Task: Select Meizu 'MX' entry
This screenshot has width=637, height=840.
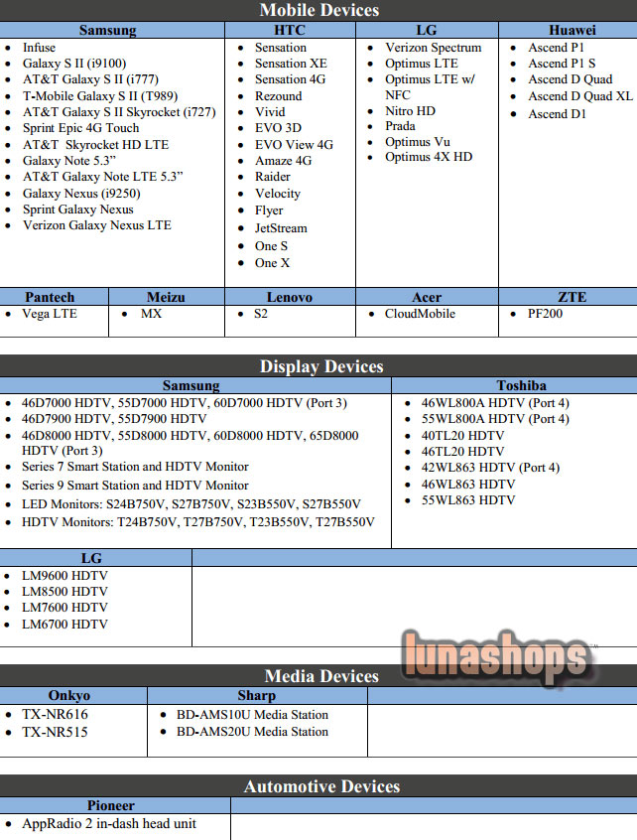Action: click(x=151, y=314)
